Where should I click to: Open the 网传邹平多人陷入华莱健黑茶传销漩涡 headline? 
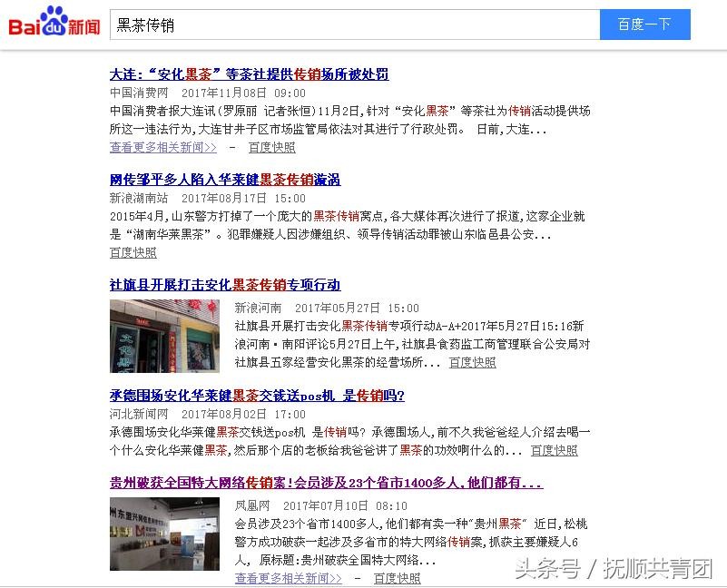225,180
